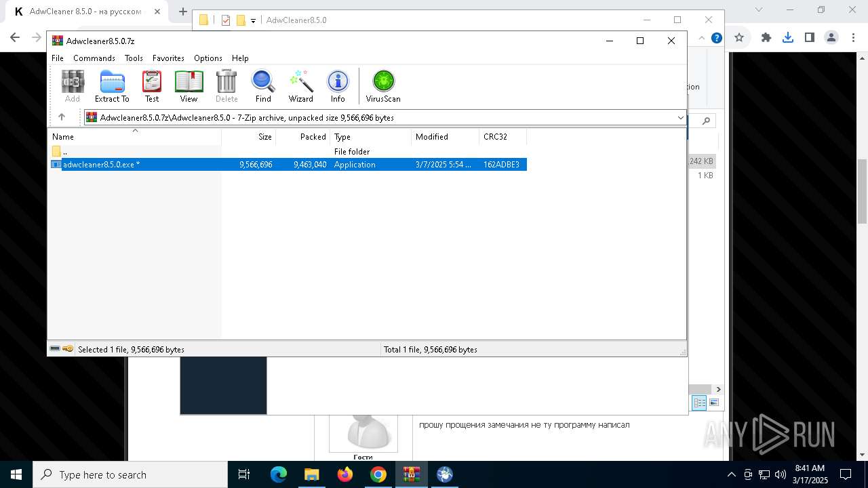This screenshot has width=868, height=488.
Task: Open the Favorites menu
Action: [168, 58]
